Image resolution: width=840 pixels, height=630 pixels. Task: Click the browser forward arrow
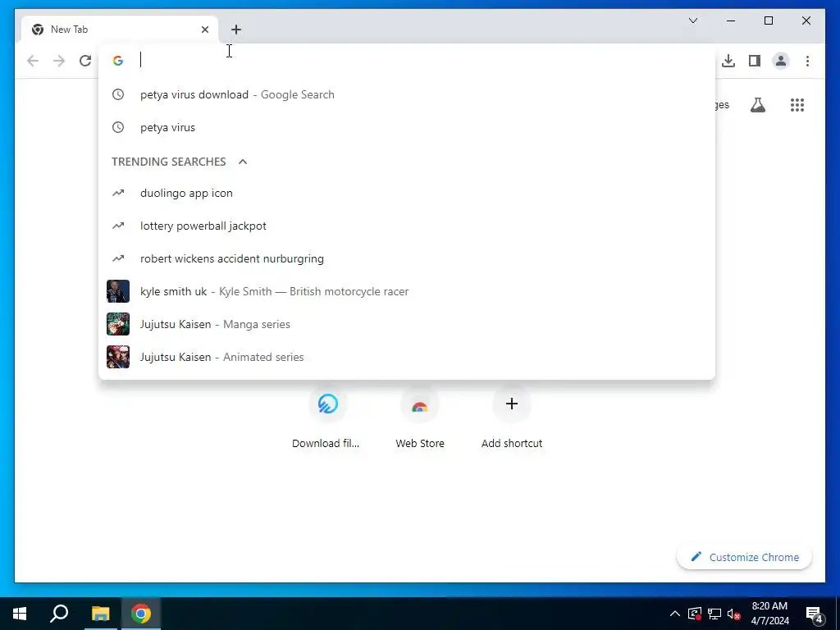59,61
